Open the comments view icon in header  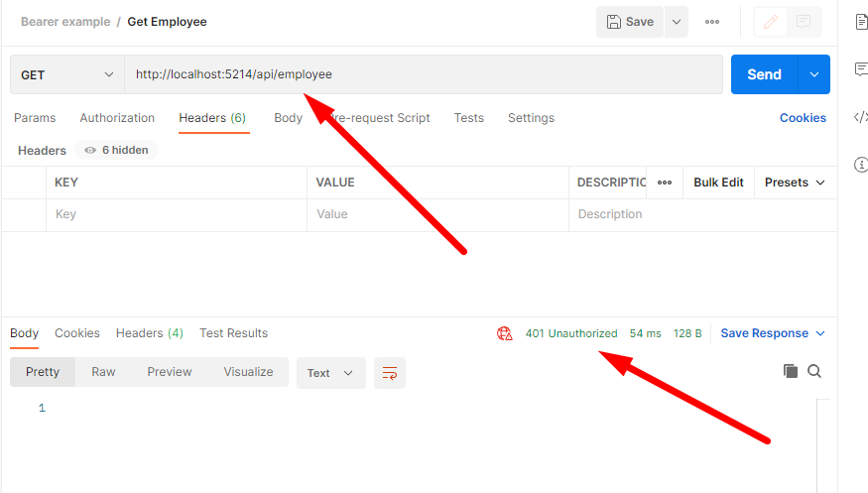point(804,22)
